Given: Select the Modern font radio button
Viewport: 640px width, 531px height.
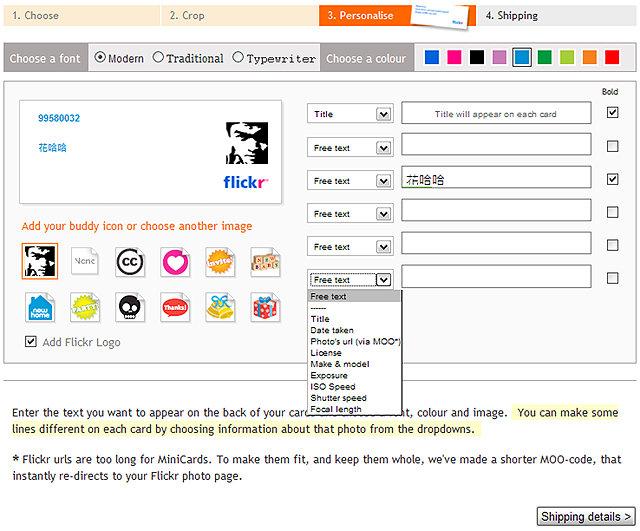Looking at the screenshot, I should 100,57.
